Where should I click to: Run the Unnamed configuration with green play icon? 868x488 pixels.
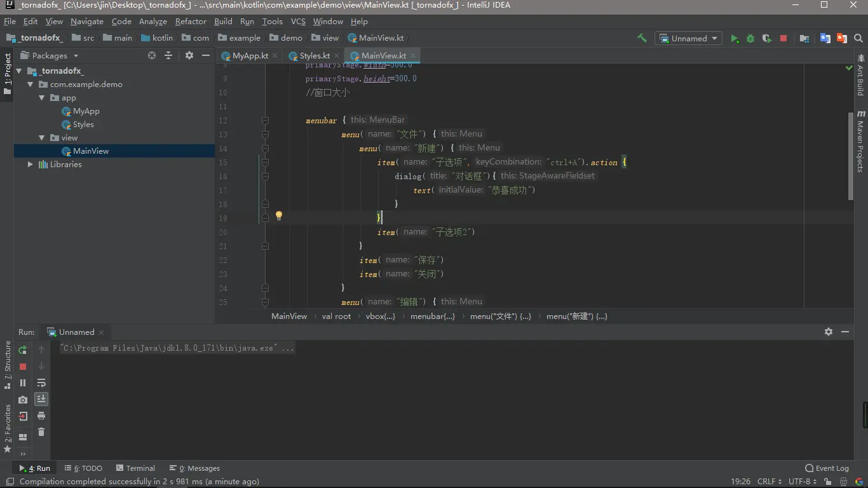point(735,38)
